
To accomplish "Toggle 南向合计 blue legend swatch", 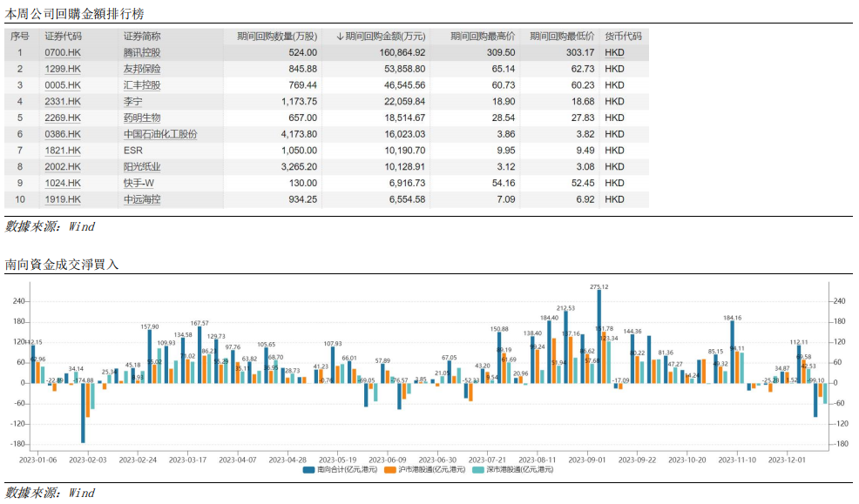I will pyautogui.click(x=308, y=470).
